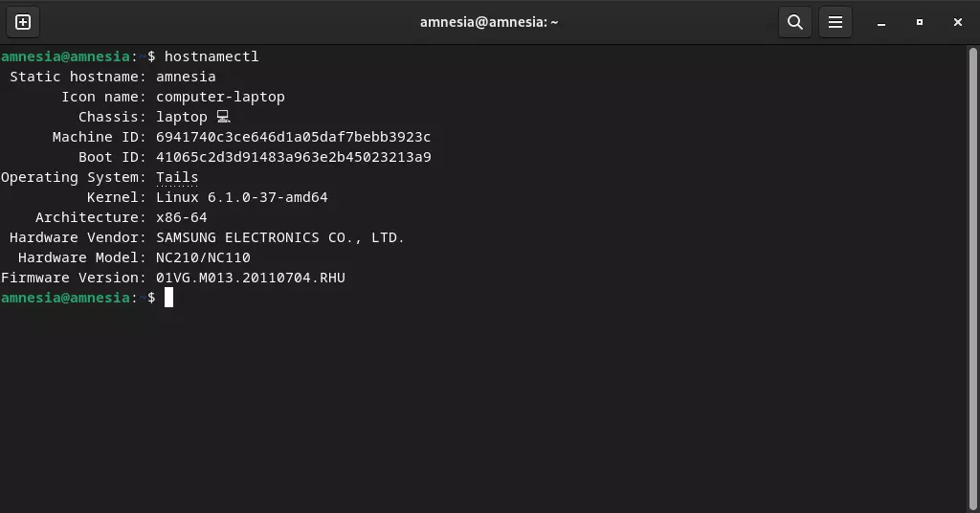Maximize the terminal window
Screen dimensions: 980x513
(x=920, y=23)
